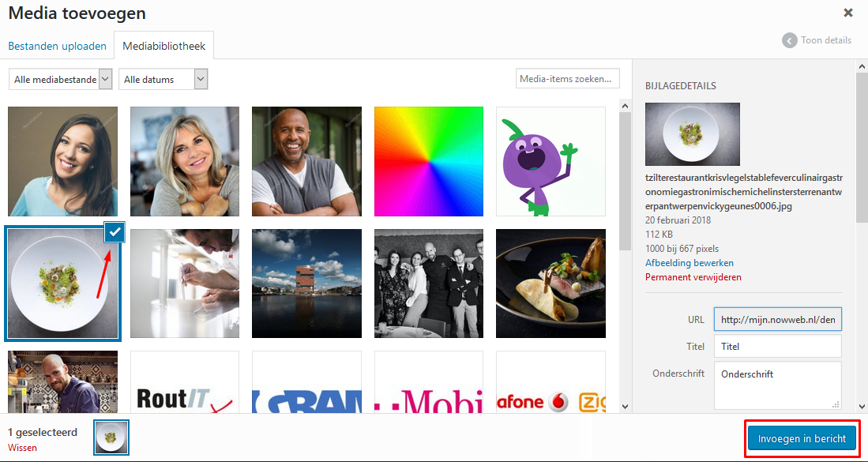Click Invoegen in bericht button
Viewport: 868px width, 462px height.
[802, 439]
